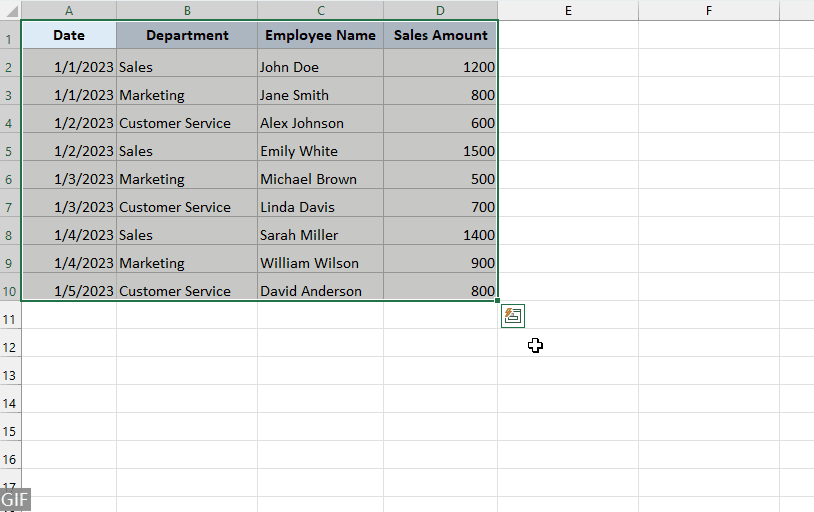
Task: Click the select-all corner triangle
Action: point(10,10)
